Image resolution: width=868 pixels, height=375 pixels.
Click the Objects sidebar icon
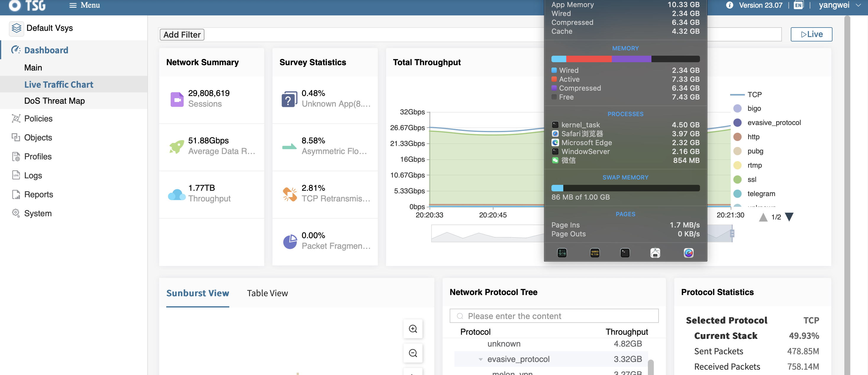(16, 137)
